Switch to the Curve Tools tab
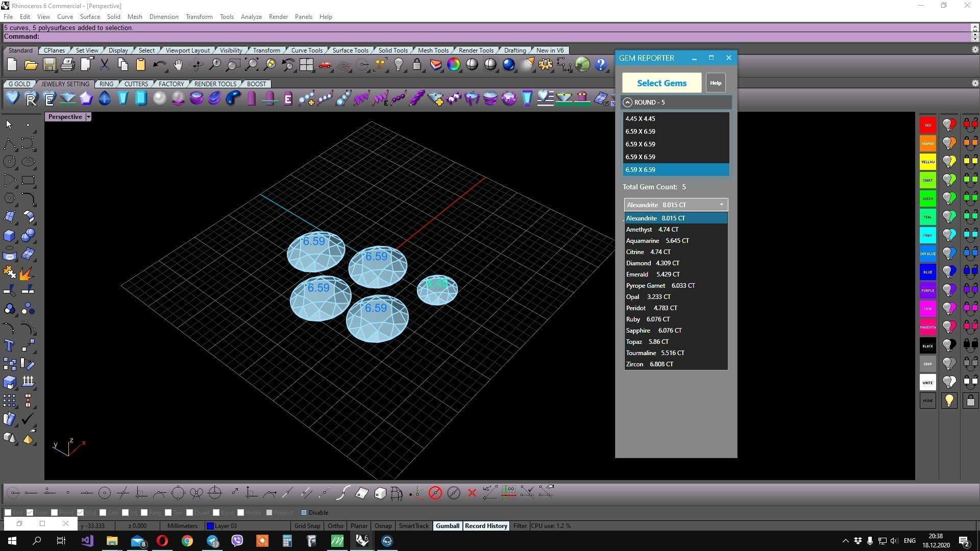The image size is (980, 551). tap(306, 51)
